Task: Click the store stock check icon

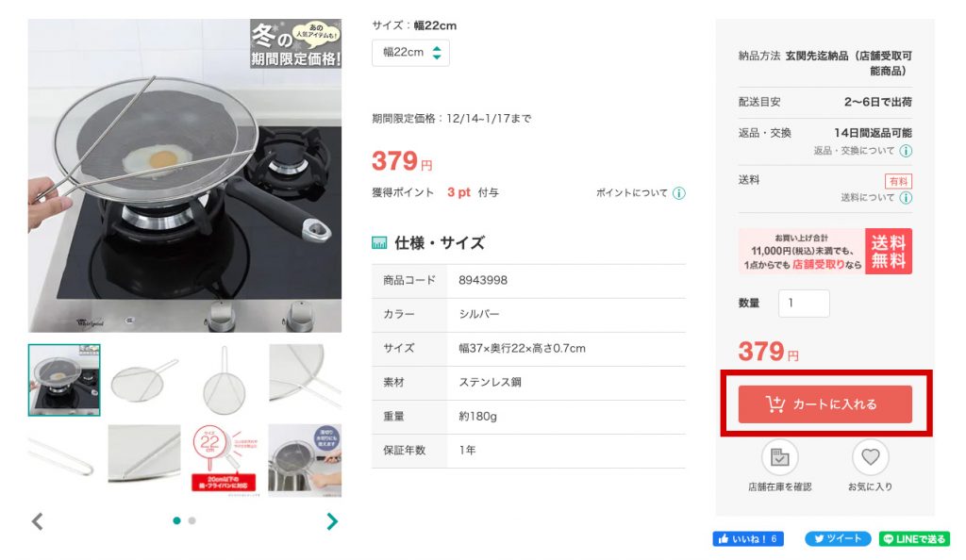Action: (x=779, y=458)
